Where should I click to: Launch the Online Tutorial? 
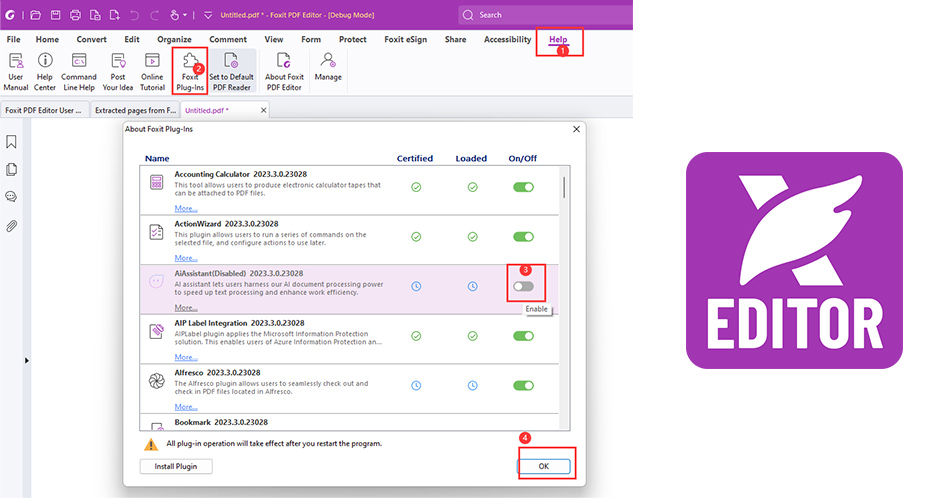[152, 71]
